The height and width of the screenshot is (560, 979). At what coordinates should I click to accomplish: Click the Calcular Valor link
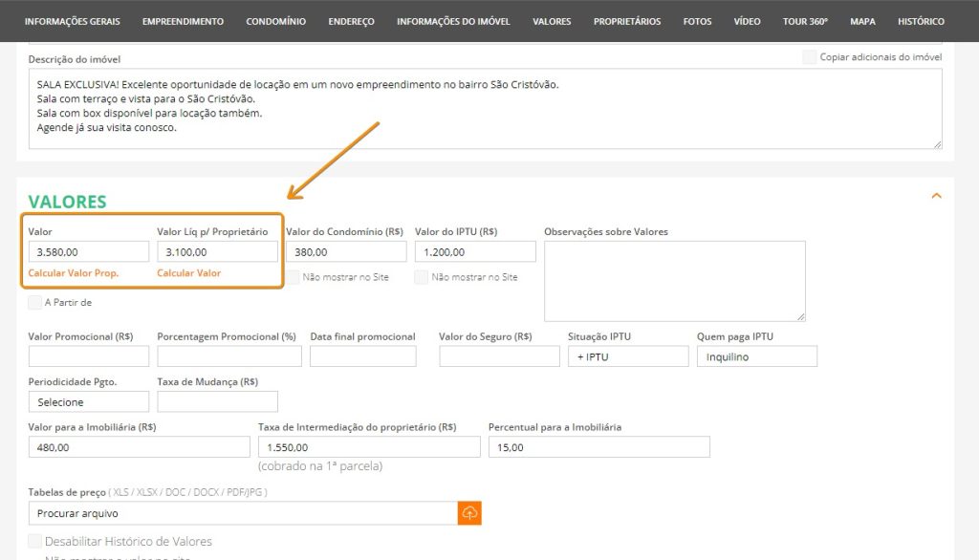188,273
